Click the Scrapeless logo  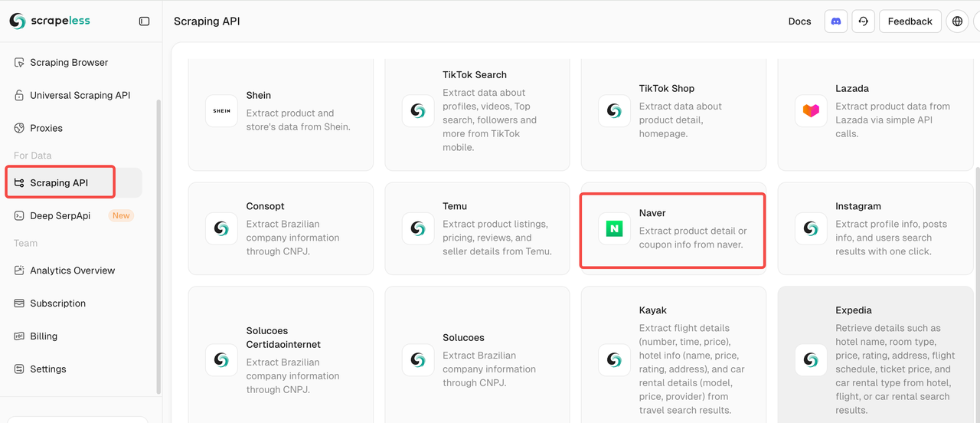coord(49,21)
